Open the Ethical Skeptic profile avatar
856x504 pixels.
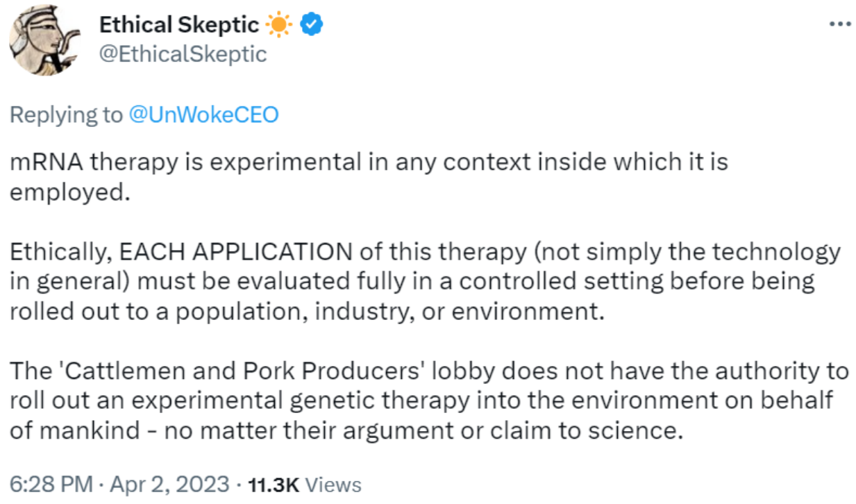(x=42, y=40)
